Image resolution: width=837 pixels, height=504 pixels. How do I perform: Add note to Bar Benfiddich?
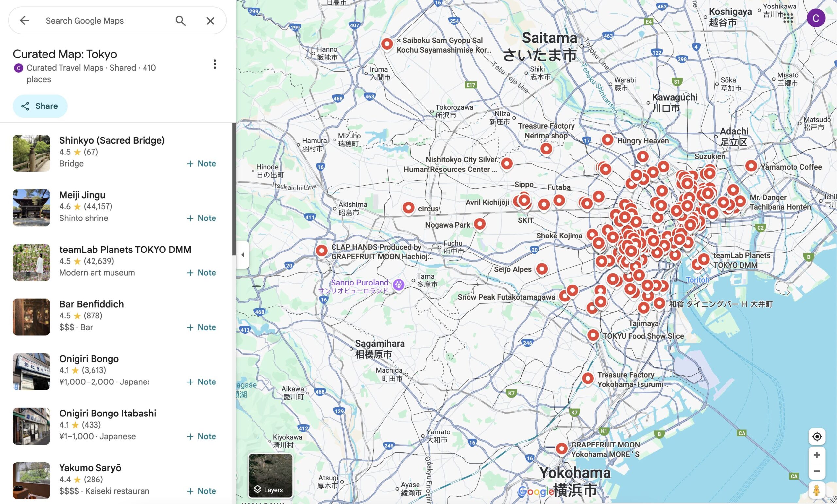pyautogui.click(x=201, y=328)
